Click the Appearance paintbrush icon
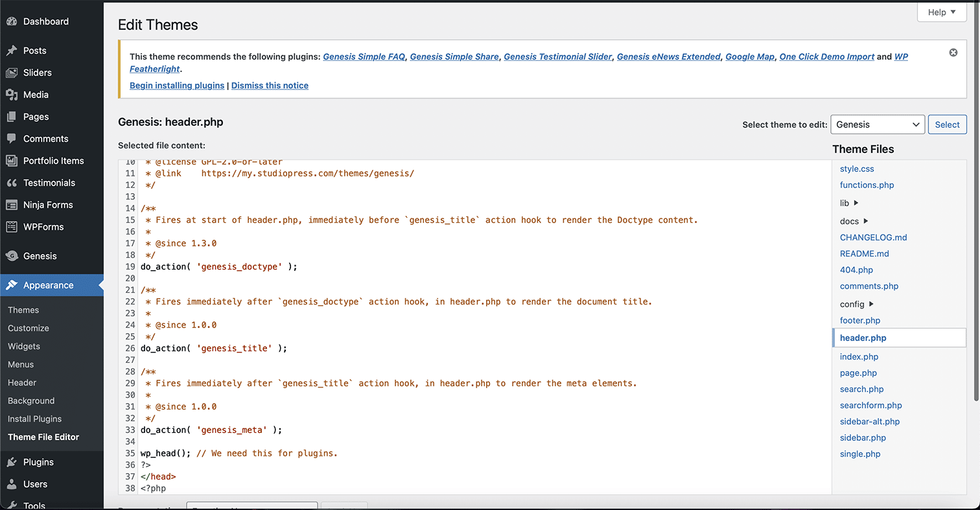Image resolution: width=980 pixels, height=510 pixels. tap(12, 285)
